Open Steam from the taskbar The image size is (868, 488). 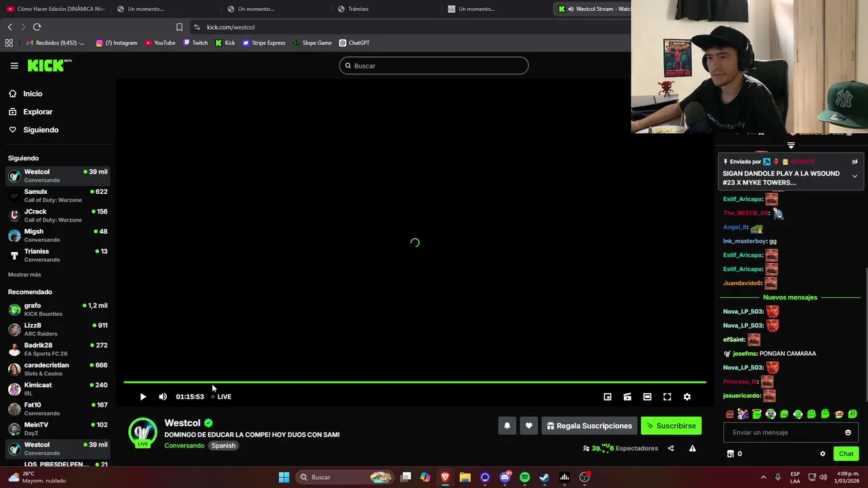tap(545, 477)
